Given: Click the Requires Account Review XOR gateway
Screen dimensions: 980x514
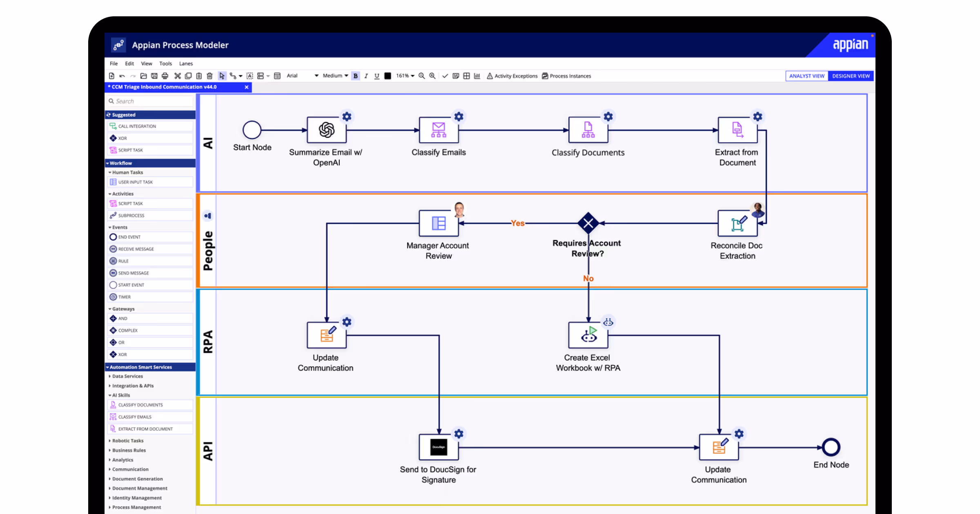Looking at the screenshot, I should click(x=588, y=223).
